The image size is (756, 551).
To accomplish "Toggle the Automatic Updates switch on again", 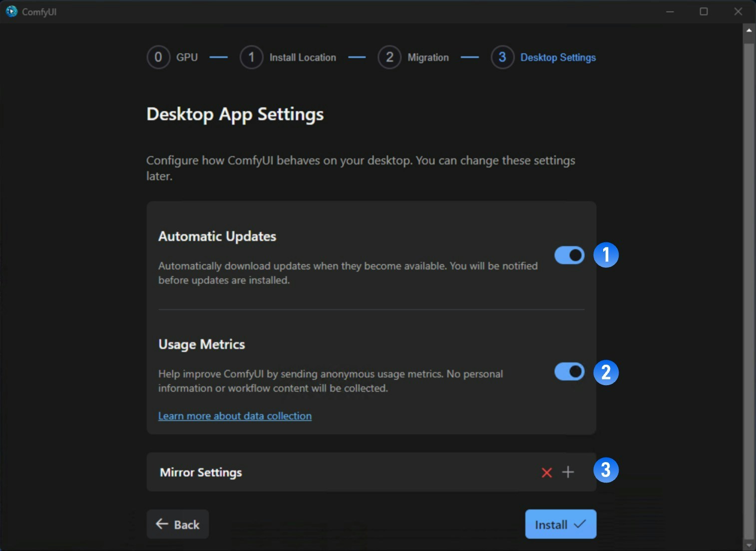I will 568,255.
